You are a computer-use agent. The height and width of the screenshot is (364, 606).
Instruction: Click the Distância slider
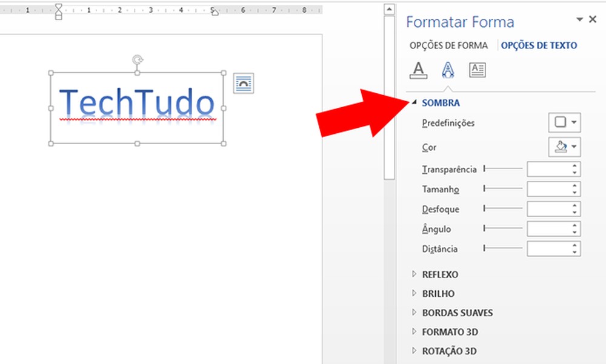click(503, 248)
